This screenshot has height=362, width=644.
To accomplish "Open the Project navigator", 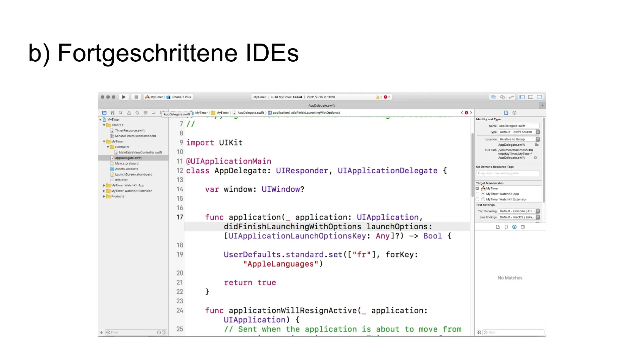I will (x=104, y=113).
